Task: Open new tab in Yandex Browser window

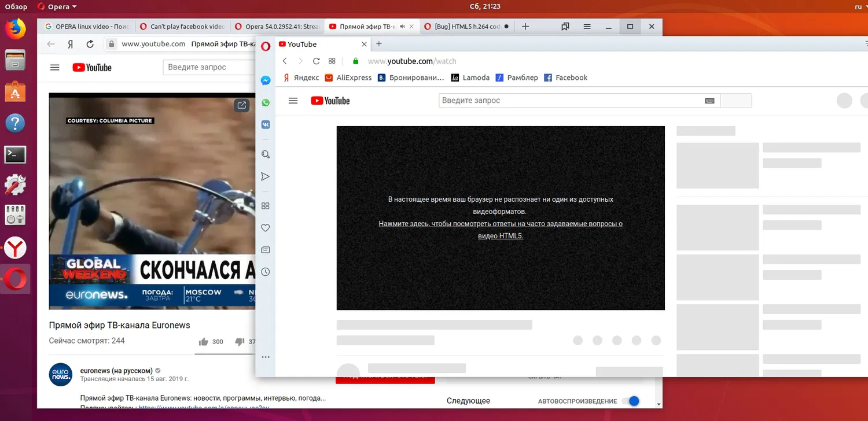Action: [x=525, y=26]
